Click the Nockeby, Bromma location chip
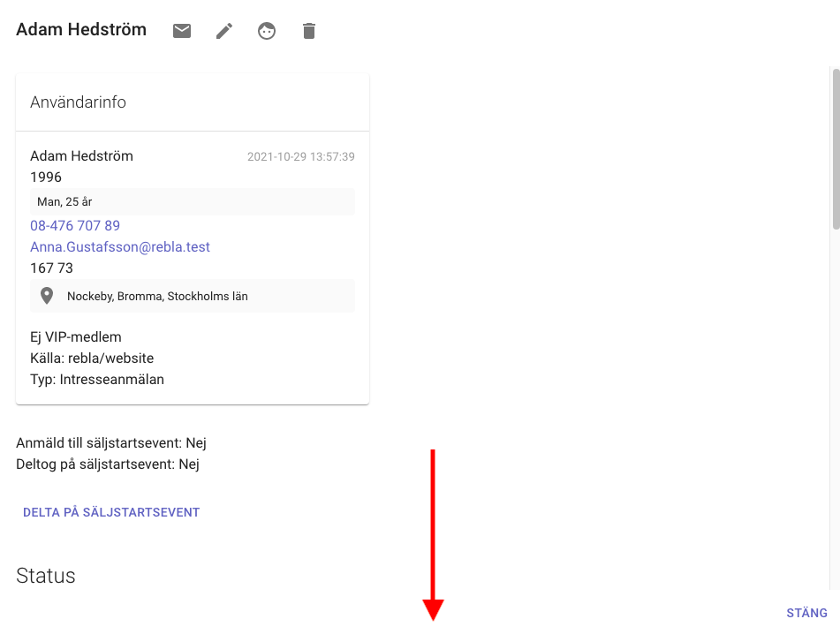Screen dimensions: 840x634 [157, 297]
